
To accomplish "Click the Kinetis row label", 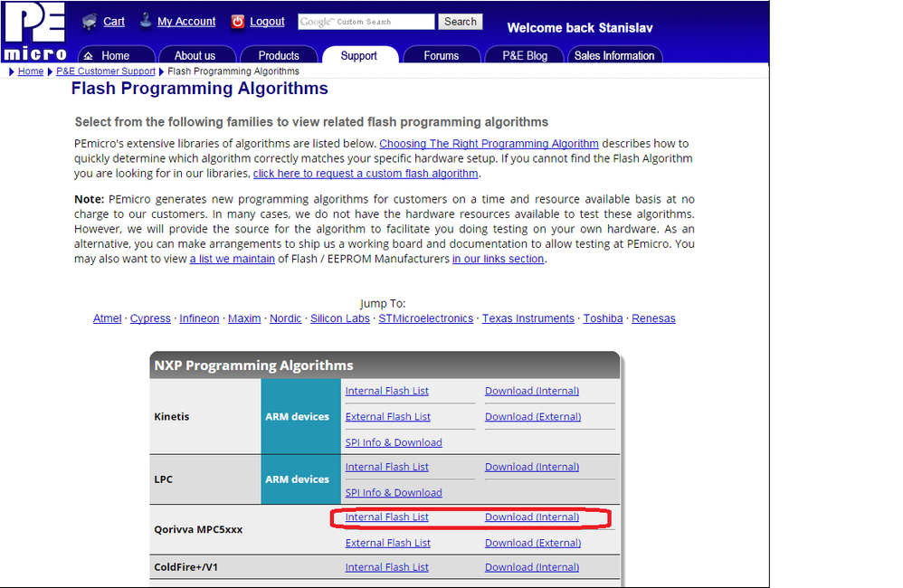I will 172,416.
